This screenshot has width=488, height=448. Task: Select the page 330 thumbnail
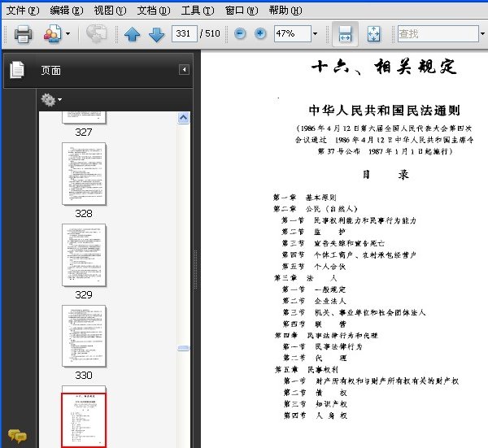(84, 336)
